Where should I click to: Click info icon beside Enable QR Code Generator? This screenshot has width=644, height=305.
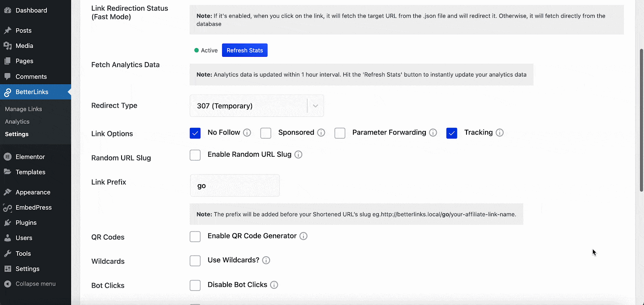pyautogui.click(x=303, y=236)
